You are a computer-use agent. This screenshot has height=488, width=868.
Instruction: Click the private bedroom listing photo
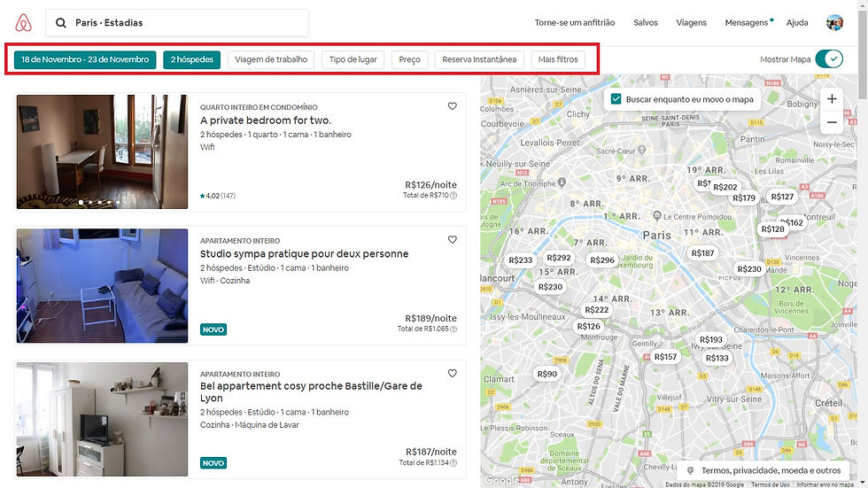[x=102, y=151]
